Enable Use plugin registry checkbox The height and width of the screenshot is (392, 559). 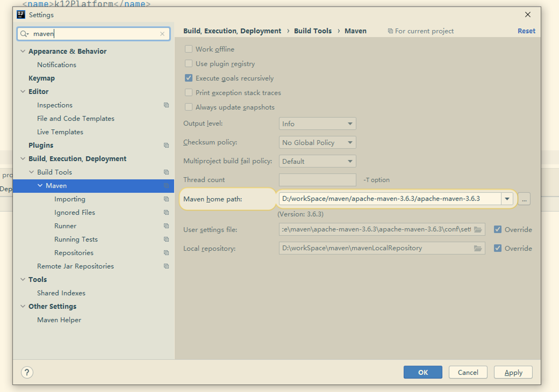tap(189, 63)
